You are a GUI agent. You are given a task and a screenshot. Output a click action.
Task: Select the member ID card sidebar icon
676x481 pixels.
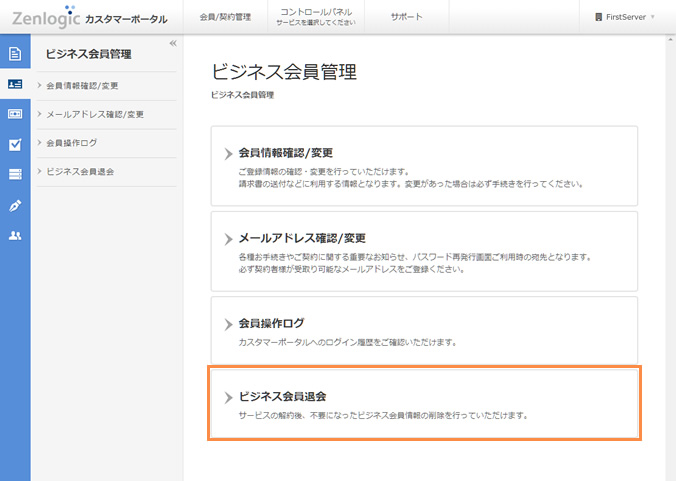tap(15, 85)
